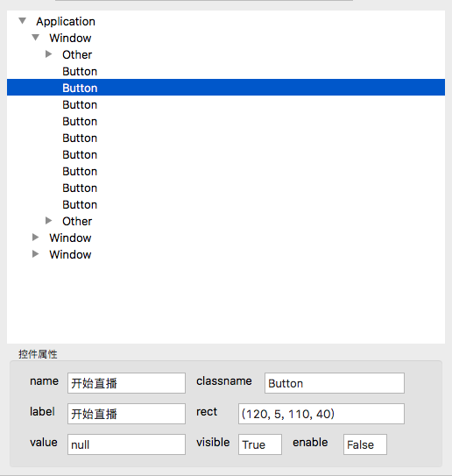Select the Application tree label
Viewport: 452px width, 476px height.
[66, 22]
